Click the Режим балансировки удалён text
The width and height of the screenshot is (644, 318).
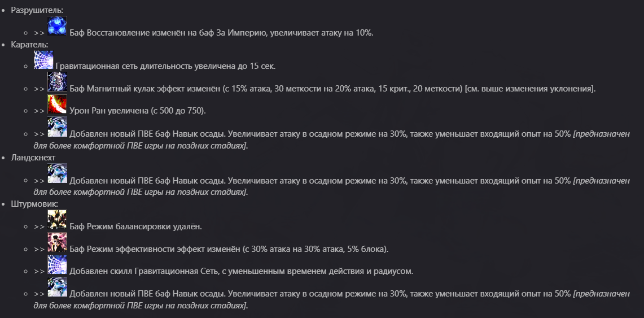coord(135,226)
